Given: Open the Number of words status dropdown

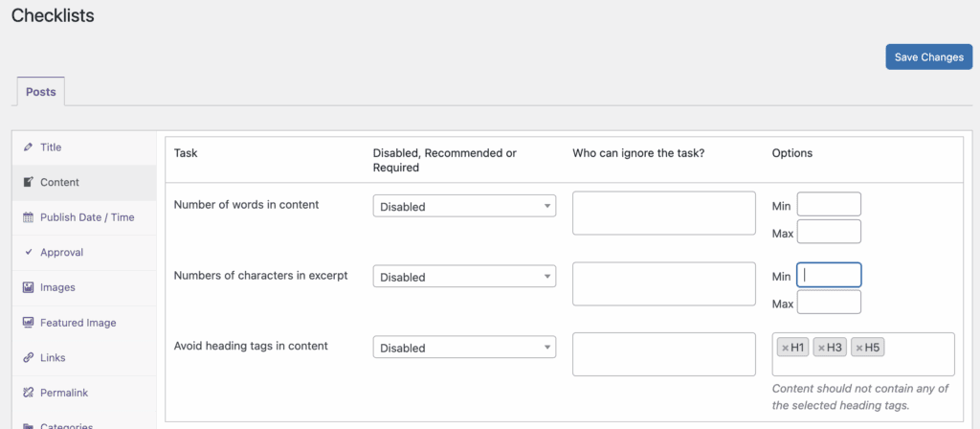Looking at the screenshot, I should coord(464,207).
